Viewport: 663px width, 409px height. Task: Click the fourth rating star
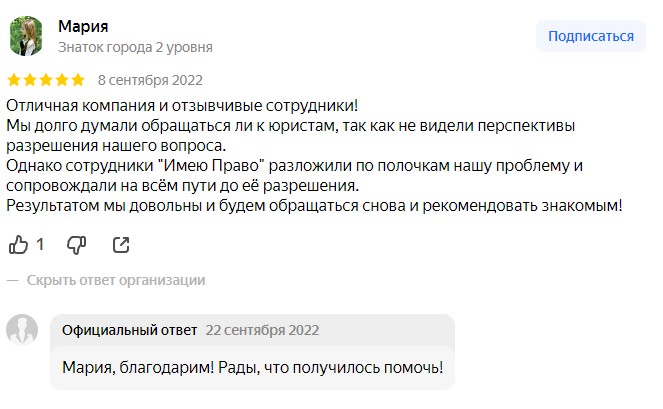pos(62,79)
